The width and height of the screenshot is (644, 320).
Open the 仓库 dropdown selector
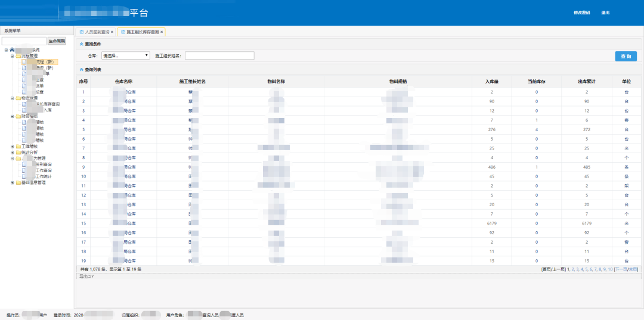(126, 55)
